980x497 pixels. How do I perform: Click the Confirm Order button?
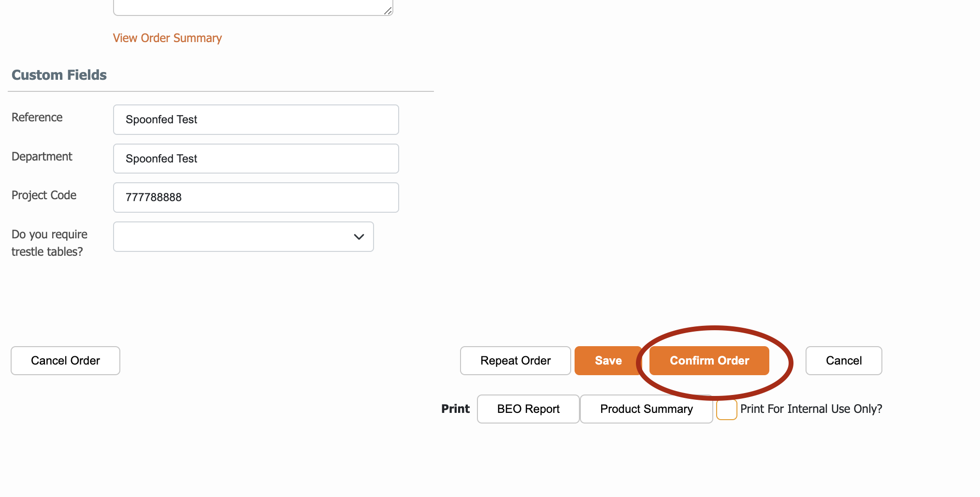(709, 361)
